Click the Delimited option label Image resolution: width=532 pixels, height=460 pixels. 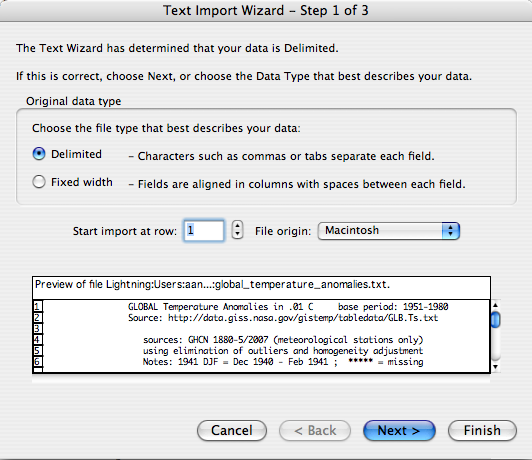pos(76,154)
